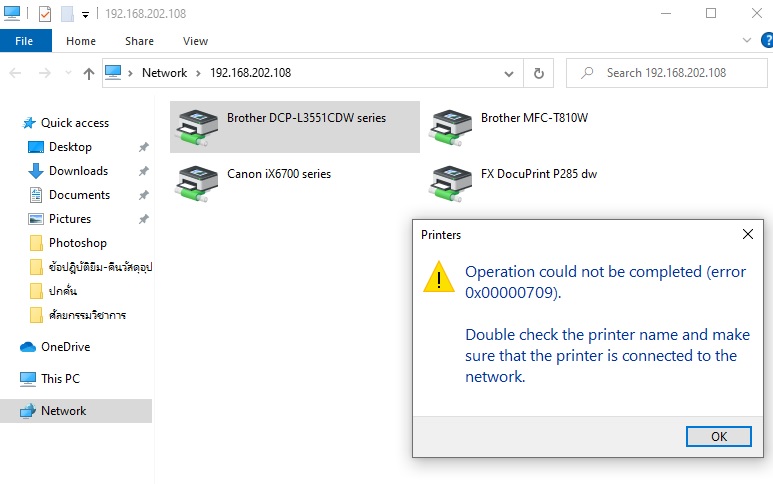773x484 pixels.
Task: Click the pin icon beside Documents
Action: click(x=143, y=195)
